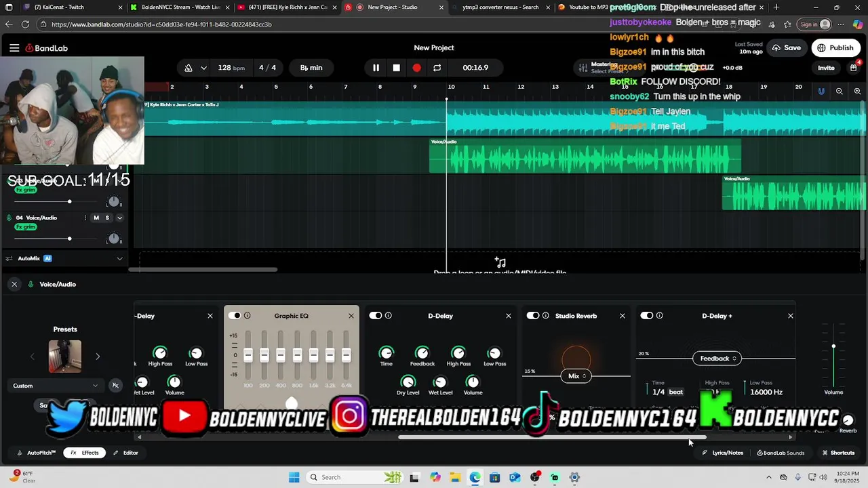Open a new browser tab
The image size is (868, 488).
click(776, 7)
